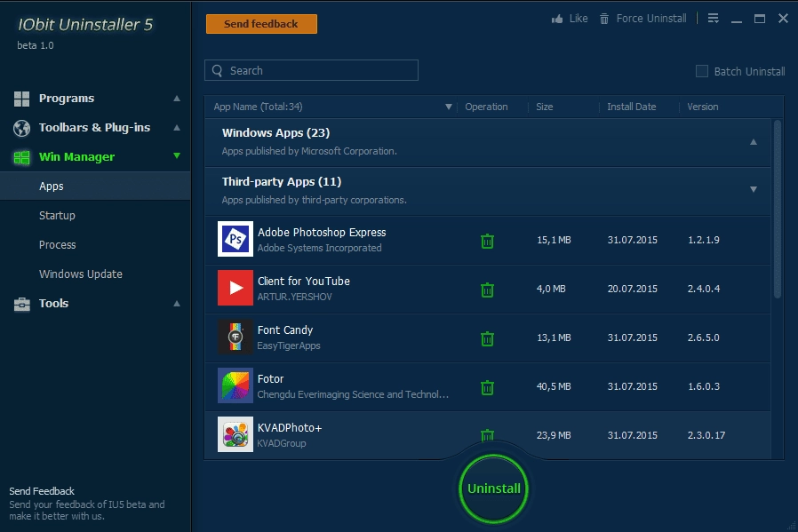Viewport: 798px width, 532px height.
Task: Select the Font Candy row name
Action: pyautogui.click(x=285, y=330)
